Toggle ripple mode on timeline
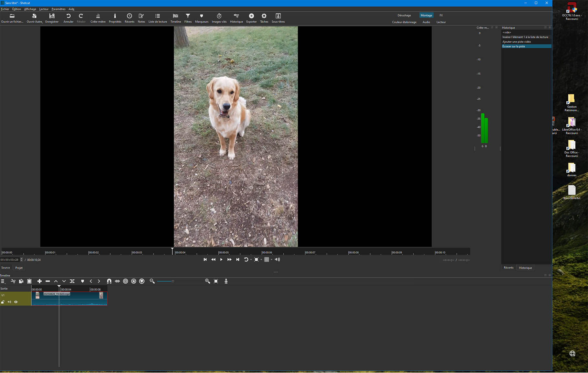 (125, 281)
